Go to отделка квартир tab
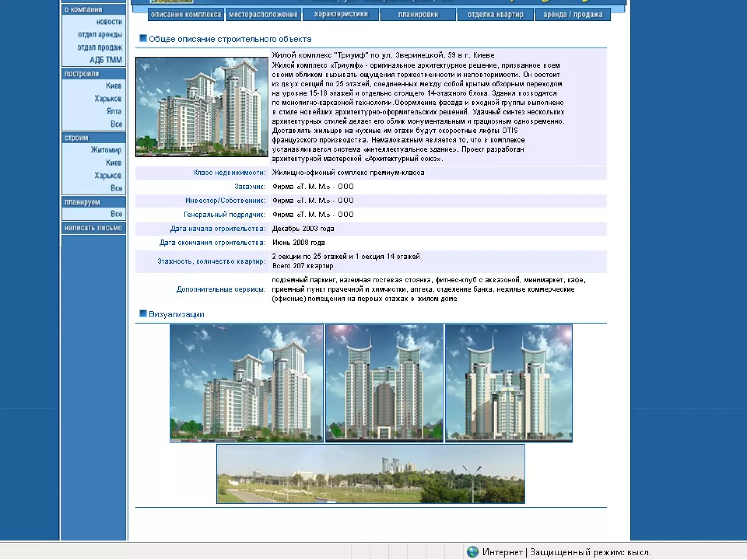This screenshot has height=560, width=747. click(x=495, y=15)
